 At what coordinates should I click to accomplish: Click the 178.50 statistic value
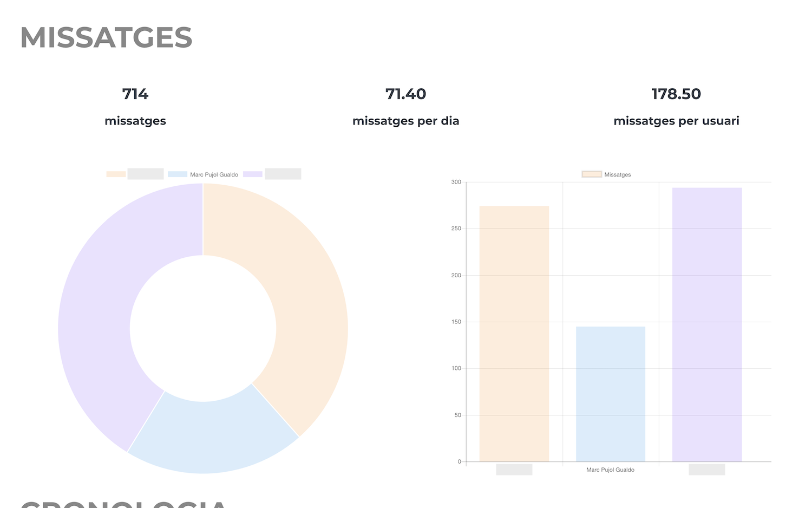coord(676,94)
